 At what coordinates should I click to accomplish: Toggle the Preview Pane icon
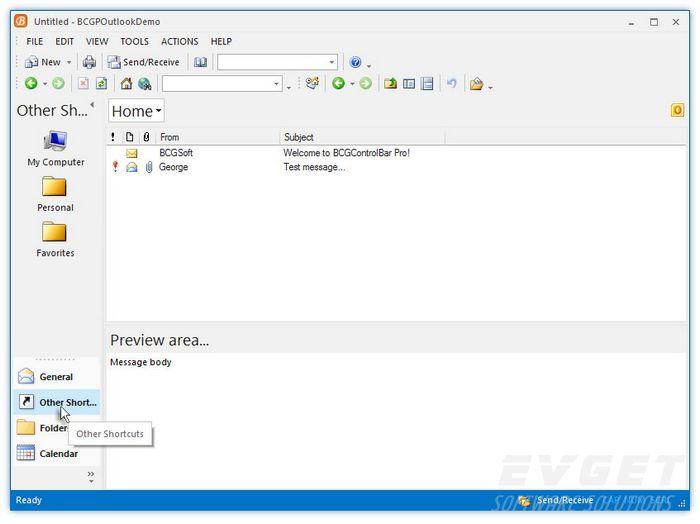click(427, 83)
